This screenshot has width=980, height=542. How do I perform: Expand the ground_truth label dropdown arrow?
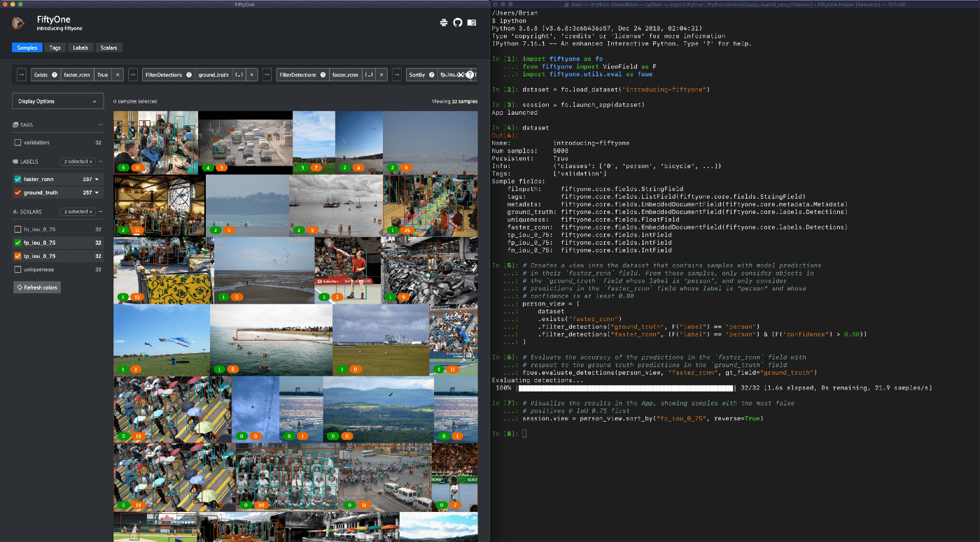pyautogui.click(x=97, y=192)
